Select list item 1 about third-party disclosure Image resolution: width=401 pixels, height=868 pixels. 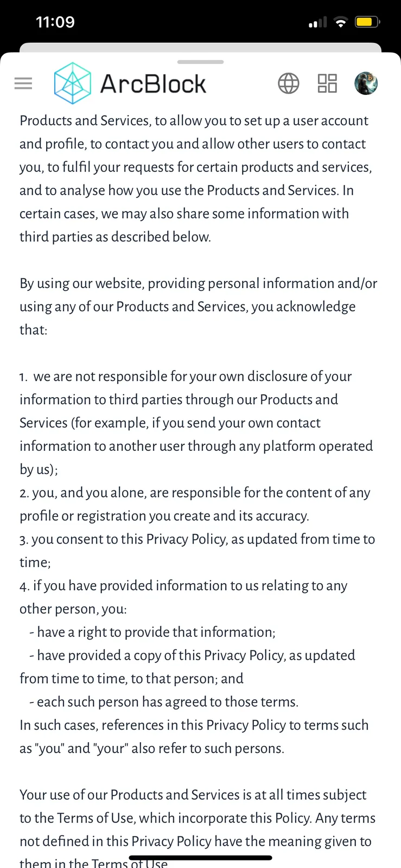pos(196,423)
